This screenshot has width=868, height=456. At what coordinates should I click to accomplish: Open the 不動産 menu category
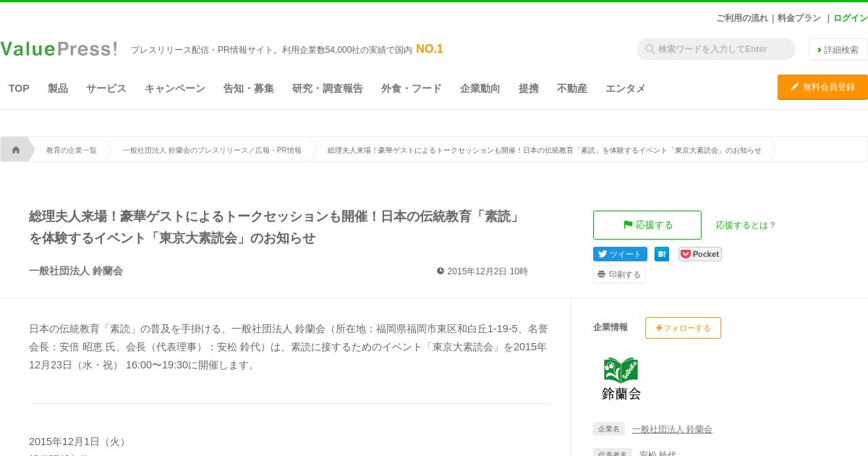point(572,88)
